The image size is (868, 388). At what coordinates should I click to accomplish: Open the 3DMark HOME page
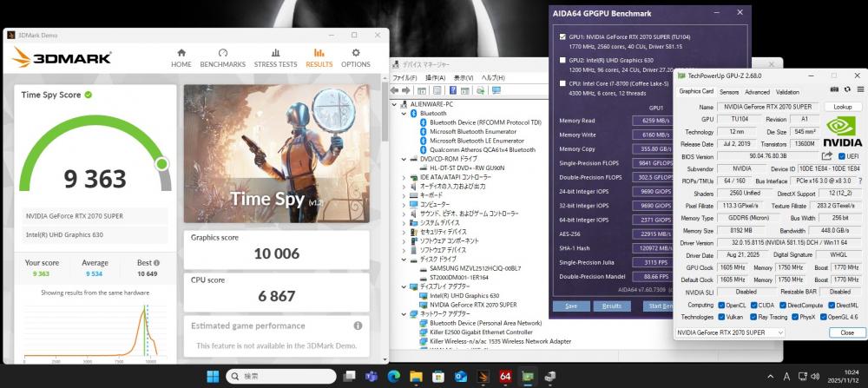181,58
